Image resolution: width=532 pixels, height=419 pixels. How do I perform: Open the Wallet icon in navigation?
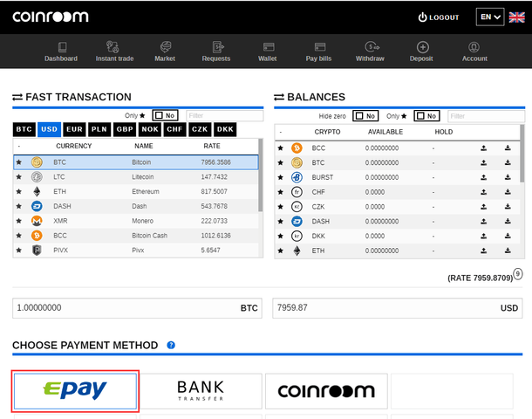pyautogui.click(x=269, y=47)
